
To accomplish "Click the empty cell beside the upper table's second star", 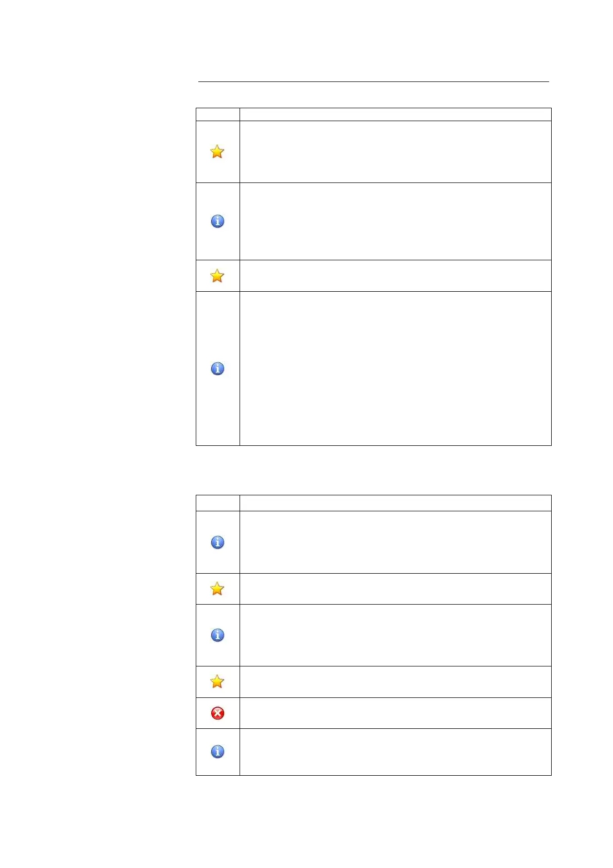I will tap(395, 276).
